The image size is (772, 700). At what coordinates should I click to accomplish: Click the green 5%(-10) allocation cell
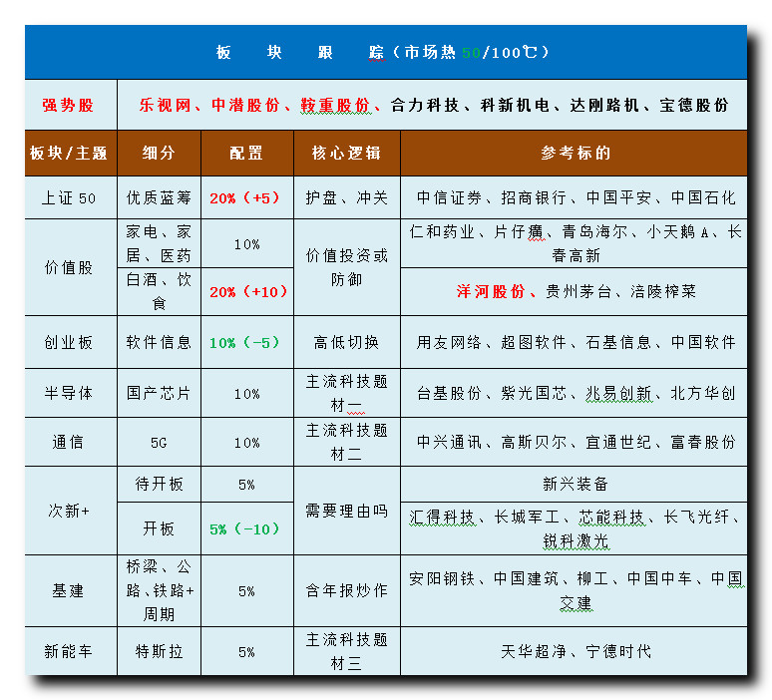(x=246, y=528)
